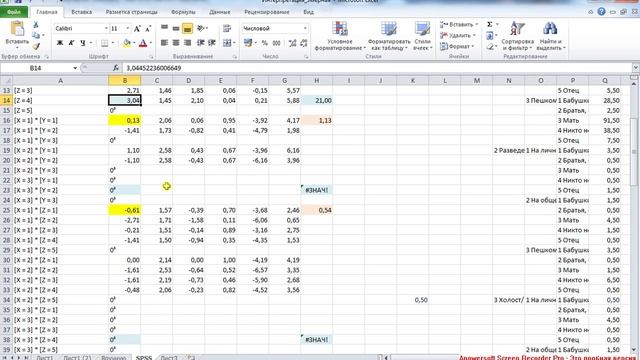Switch to the Вставка ribbon tab

click(x=82, y=12)
